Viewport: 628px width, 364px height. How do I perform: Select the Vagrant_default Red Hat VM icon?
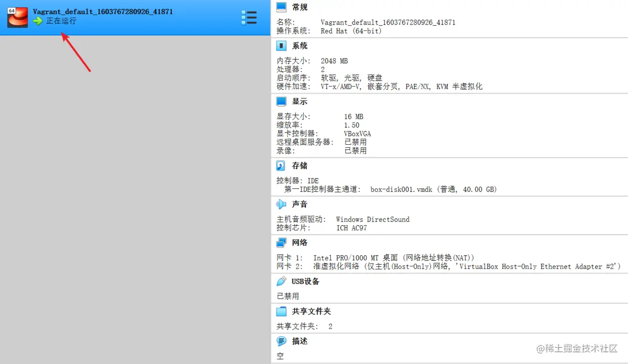pyautogui.click(x=17, y=17)
